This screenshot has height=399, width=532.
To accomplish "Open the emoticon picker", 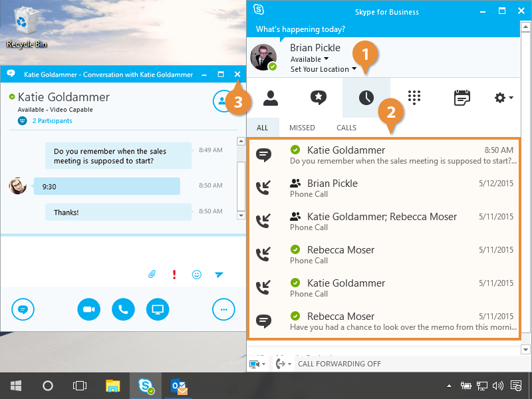I will (x=197, y=274).
